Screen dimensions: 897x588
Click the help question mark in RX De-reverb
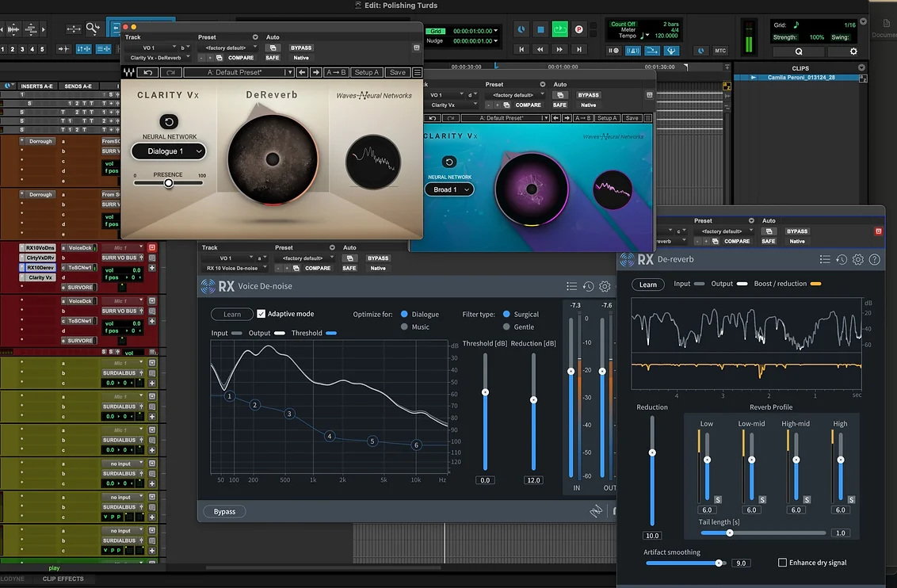click(875, 260)
